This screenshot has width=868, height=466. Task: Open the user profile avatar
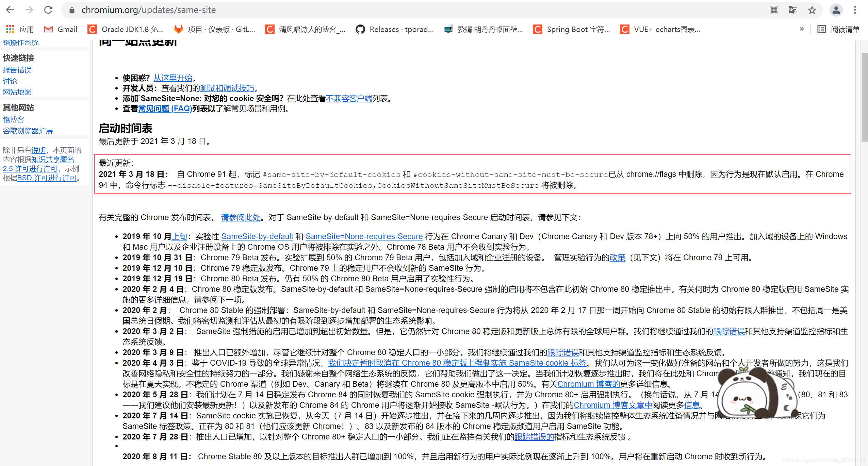click(836, 10)
